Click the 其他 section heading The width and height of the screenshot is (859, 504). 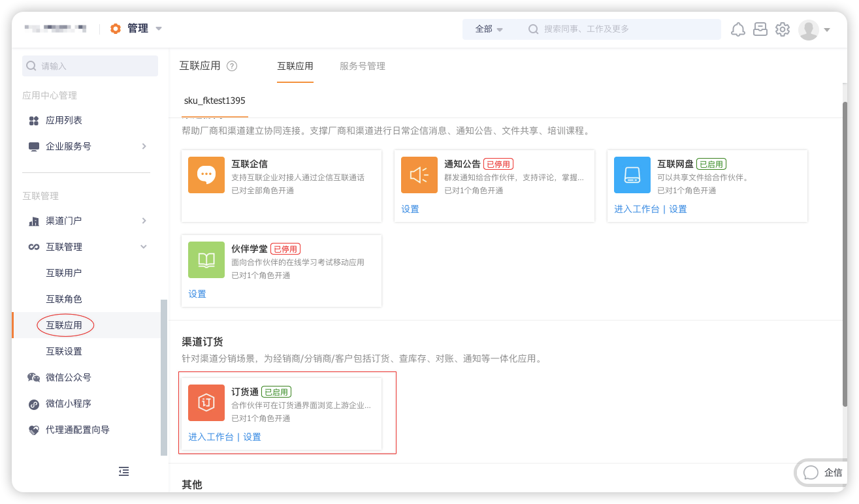[x=192, y=484]
